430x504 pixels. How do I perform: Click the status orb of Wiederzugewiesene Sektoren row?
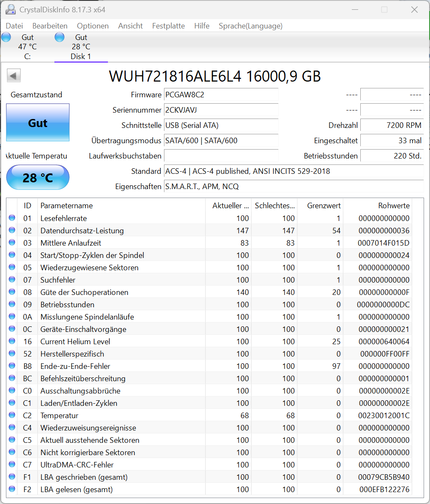click(x=12, y=267)
